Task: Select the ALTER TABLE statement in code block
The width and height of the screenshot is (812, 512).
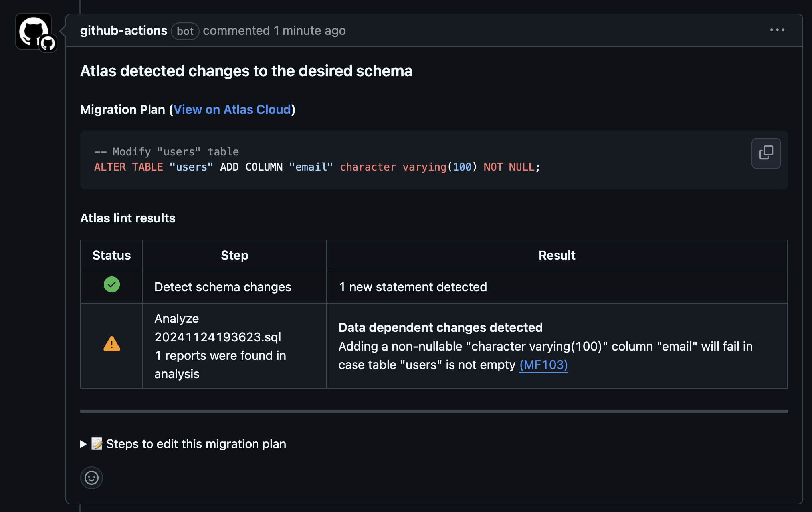Action: click(317, 167)
